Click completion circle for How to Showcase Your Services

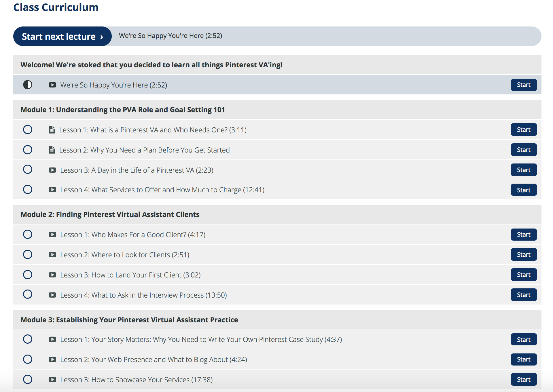[x=28, y=379]
